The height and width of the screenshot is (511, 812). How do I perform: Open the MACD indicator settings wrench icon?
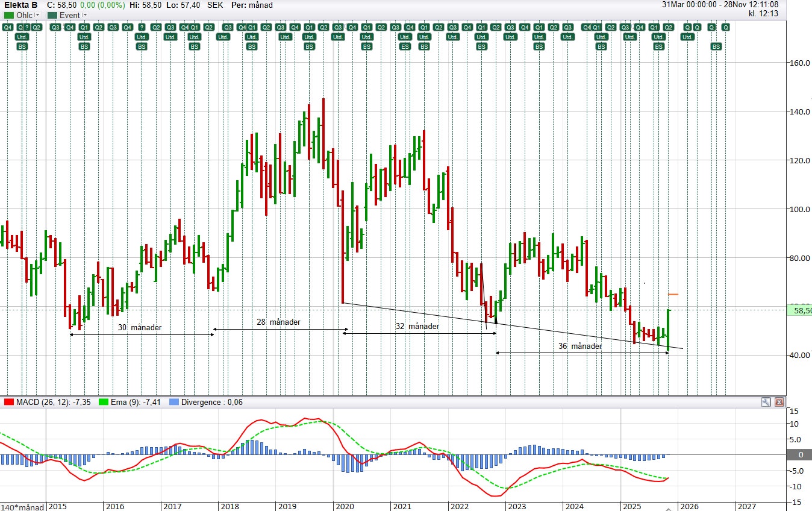(x=766, y=402)
